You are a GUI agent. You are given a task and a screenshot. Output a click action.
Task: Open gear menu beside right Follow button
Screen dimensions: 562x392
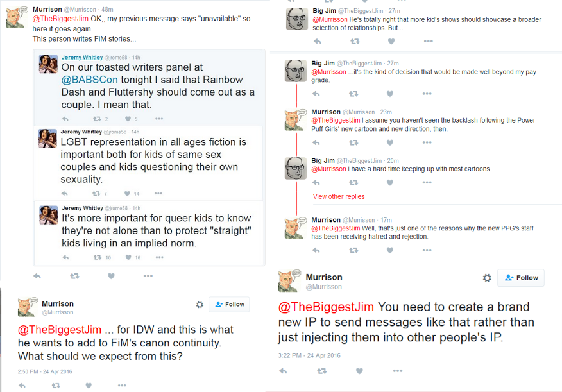(x=487, y=278)
